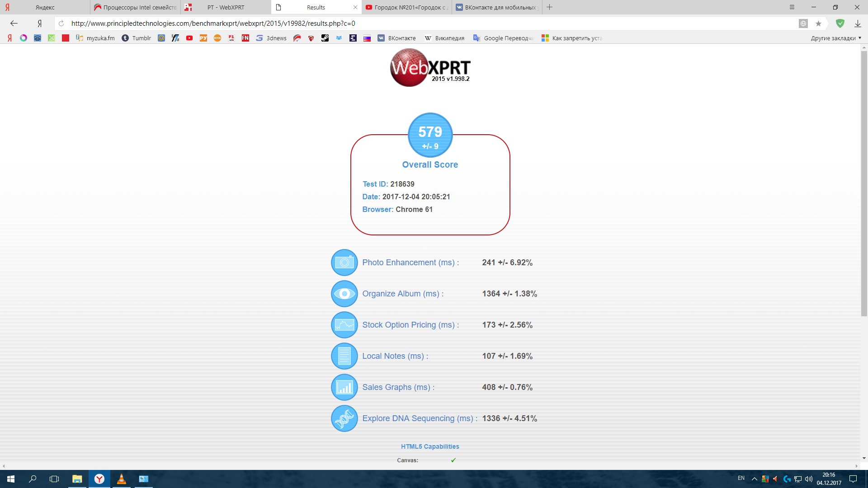Click the Local Notes document icon
The width and height of the screenshot is (868, 488).
[x=344, y=356]
